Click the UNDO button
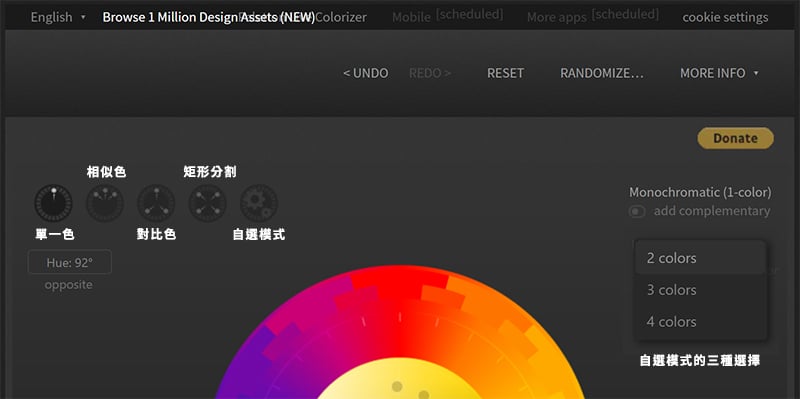 click(x=365, y=73)
